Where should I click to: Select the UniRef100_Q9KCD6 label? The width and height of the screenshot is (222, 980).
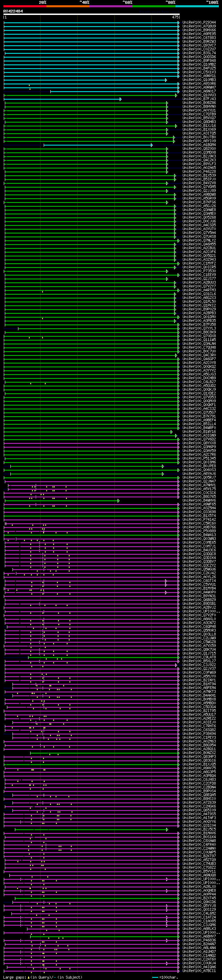point(199,902)
